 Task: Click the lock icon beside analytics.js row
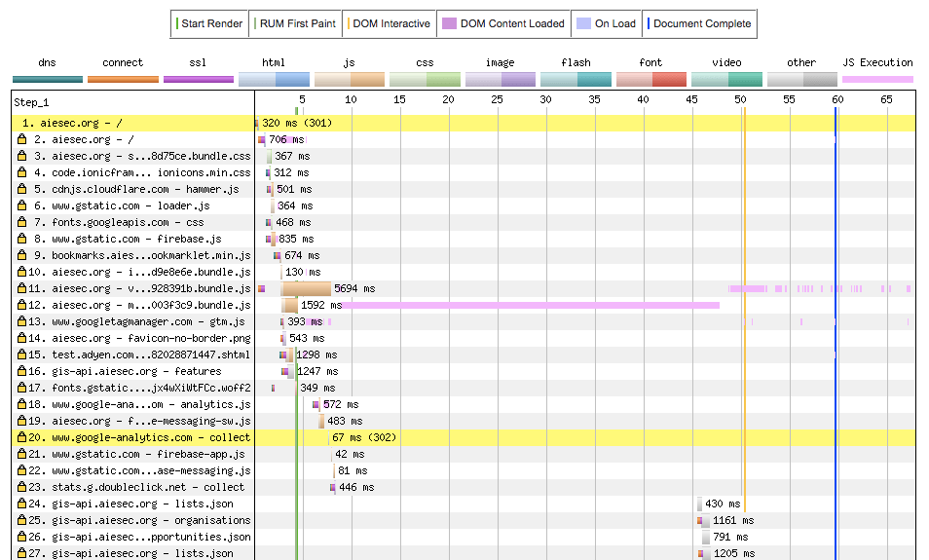point(22,405)
